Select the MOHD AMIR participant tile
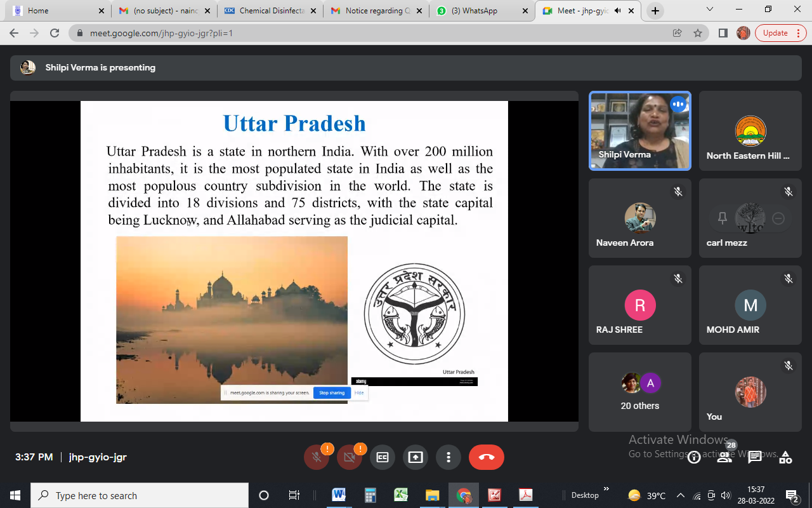The width and height of the screenshot is (812, 508). (x=750, y=305)
